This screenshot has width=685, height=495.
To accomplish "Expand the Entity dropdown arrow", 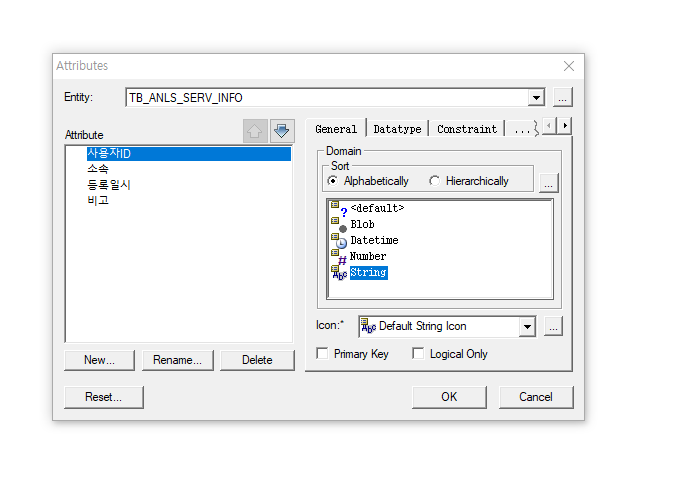I will point(536,97).
